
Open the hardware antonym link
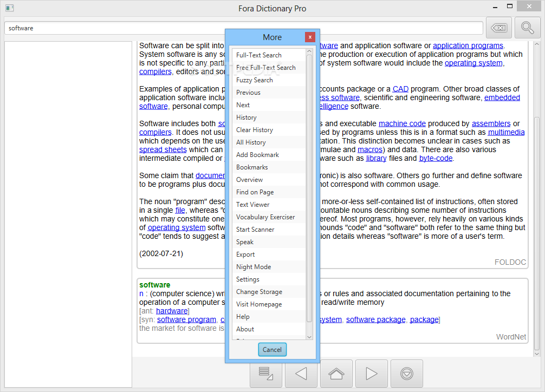(x=172, y=311)
